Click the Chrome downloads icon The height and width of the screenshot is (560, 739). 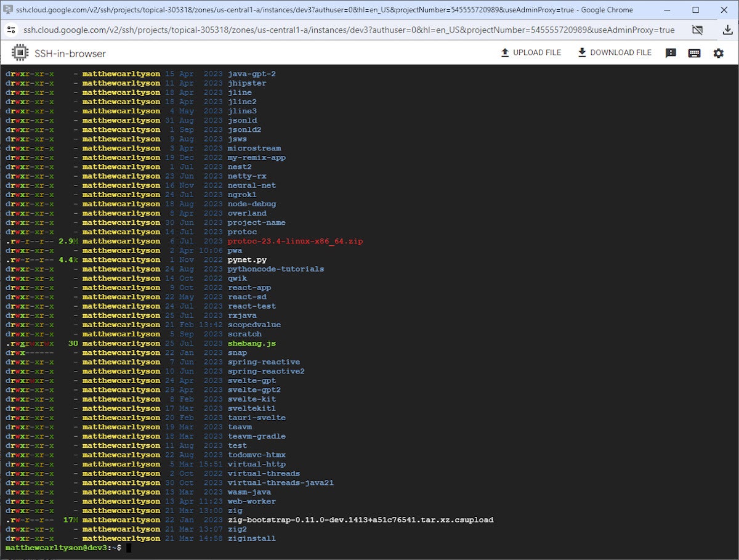(727, 30)
